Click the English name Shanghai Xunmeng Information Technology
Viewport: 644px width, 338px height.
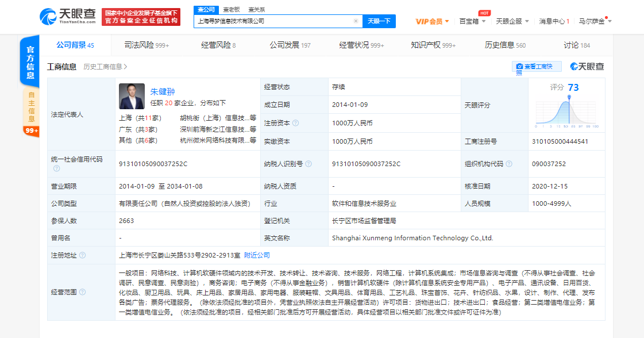pyautogui.click(x=412, y=238)
